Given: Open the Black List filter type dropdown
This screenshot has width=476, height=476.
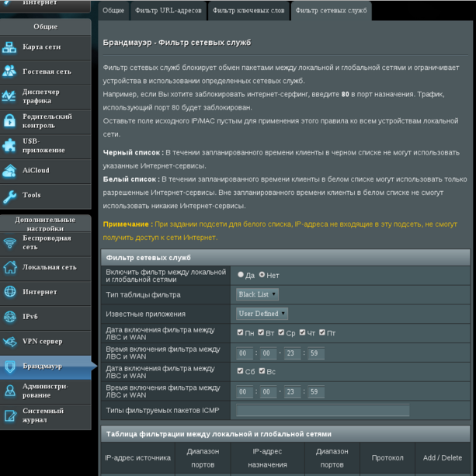Looking at the screenshot, I should [257, 294].
